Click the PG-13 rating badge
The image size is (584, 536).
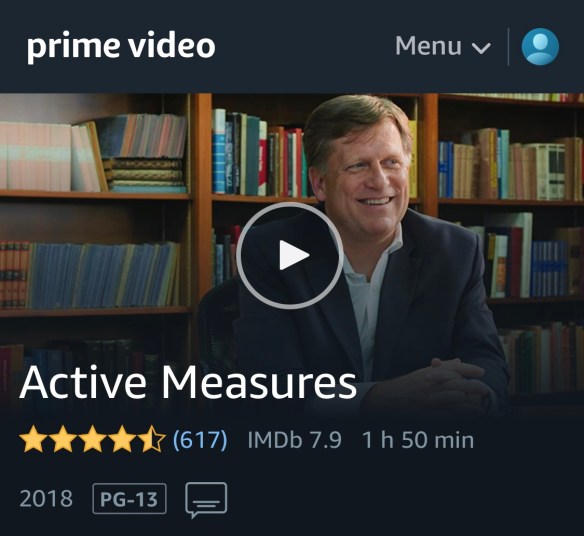tap(129, 498)
